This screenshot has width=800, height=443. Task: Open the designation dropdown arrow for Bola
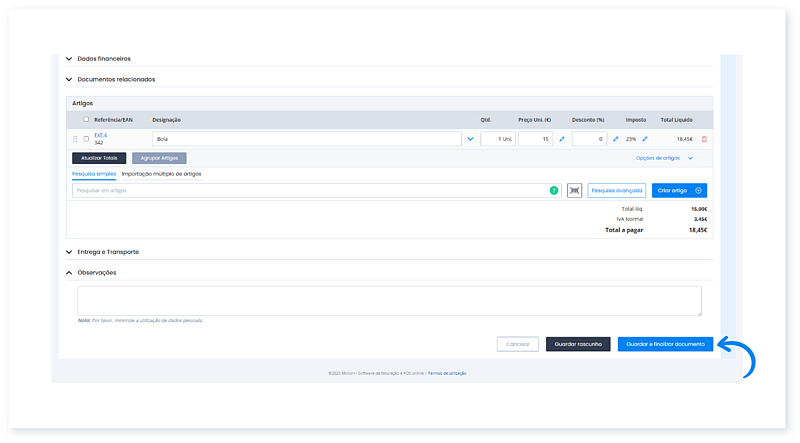coord(470,139)
